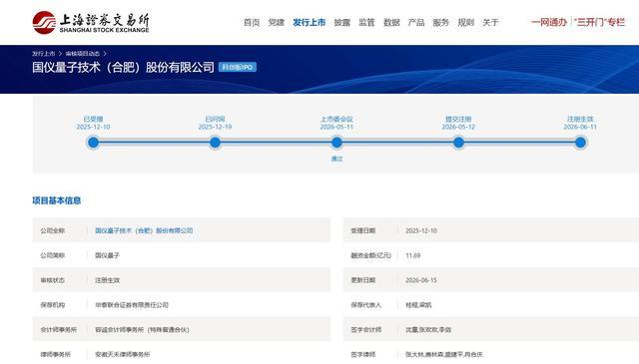Click the 审核状态 value 注册生效
This screenshot has width=639, height=364.
tap(107, 280)
